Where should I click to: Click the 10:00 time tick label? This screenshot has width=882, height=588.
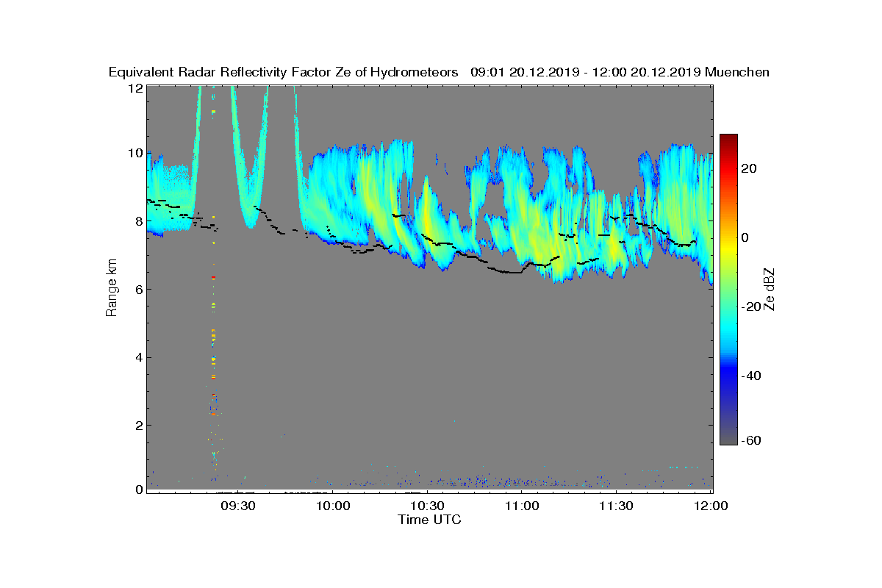tap(333, 506)
